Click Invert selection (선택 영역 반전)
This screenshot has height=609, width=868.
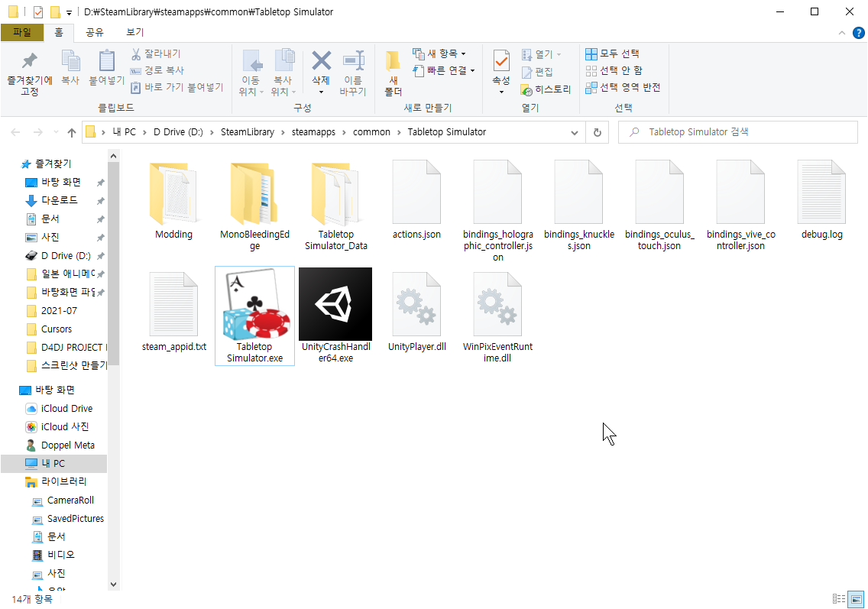pos(623,87)
